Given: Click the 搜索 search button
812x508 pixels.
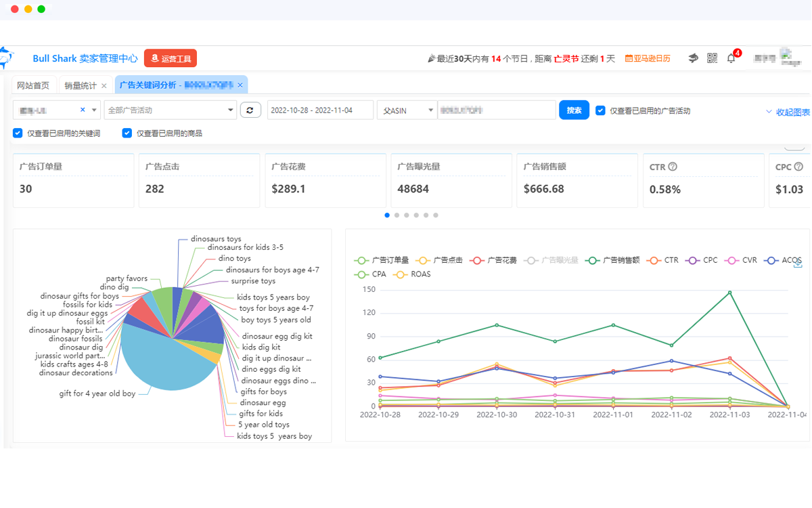Looking at the screenshot, I should (x=574, y=110).
